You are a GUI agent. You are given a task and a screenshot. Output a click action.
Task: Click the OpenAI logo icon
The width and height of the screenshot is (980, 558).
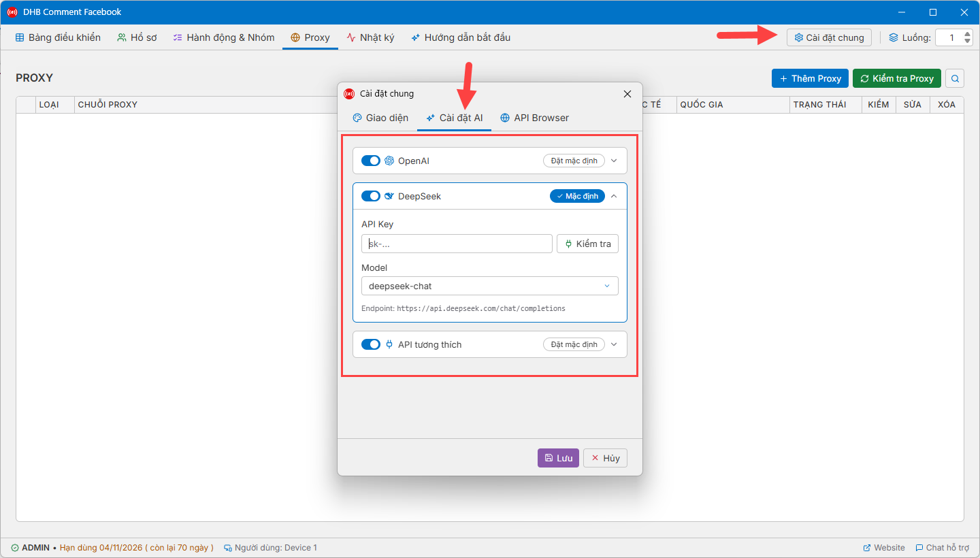(x=389, y=161)
